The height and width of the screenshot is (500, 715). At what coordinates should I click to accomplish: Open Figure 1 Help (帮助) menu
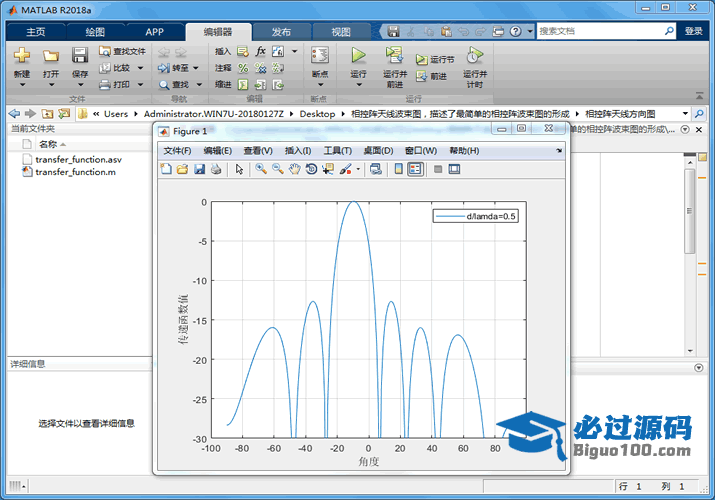pyautogui.click(x=464, y=150)
